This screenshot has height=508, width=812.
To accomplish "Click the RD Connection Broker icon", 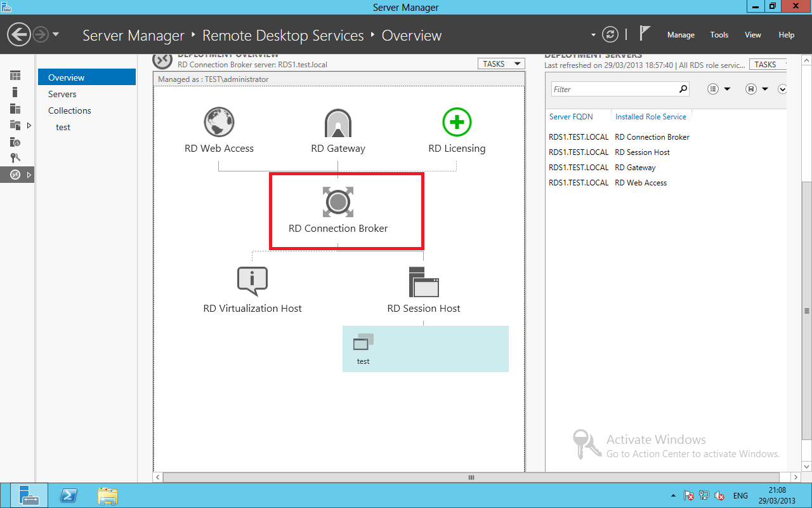I will pyautogui.click(x=338, y=202).
